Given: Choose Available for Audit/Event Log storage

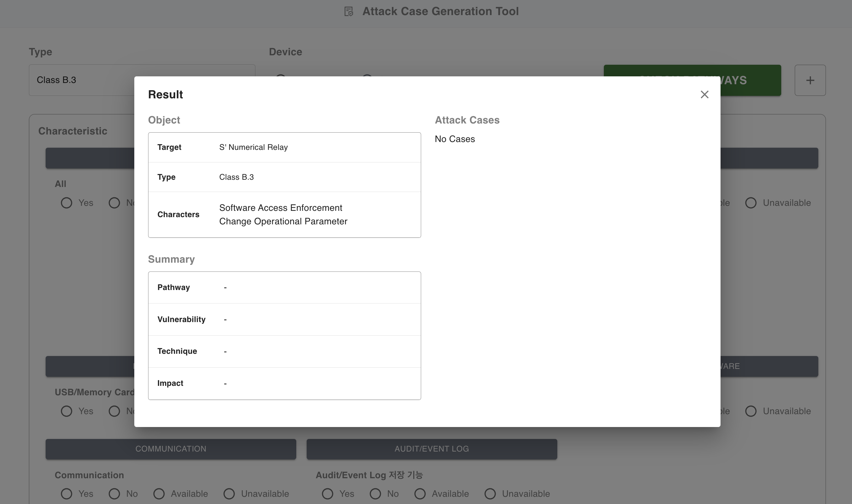Looking at the screenshot, I should tap(420, 493).
